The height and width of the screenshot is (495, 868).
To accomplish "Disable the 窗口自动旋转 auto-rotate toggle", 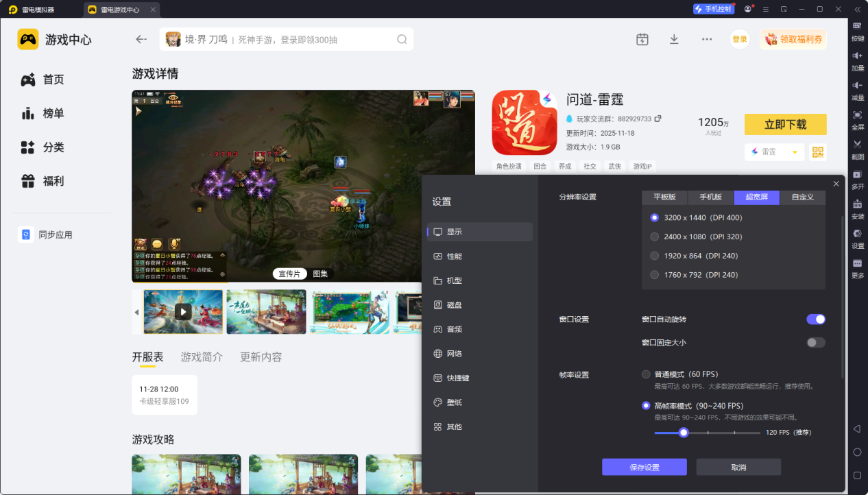I will coord(816,319).
